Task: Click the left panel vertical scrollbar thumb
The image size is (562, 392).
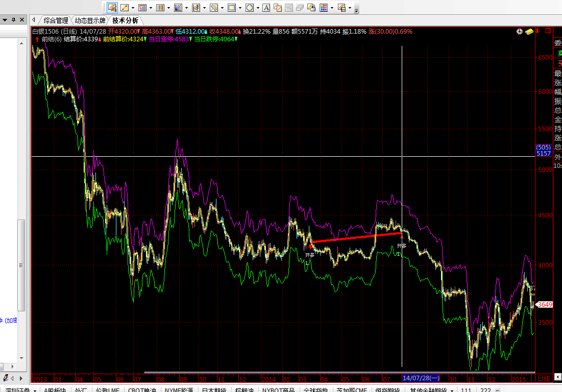Action: 21,265
